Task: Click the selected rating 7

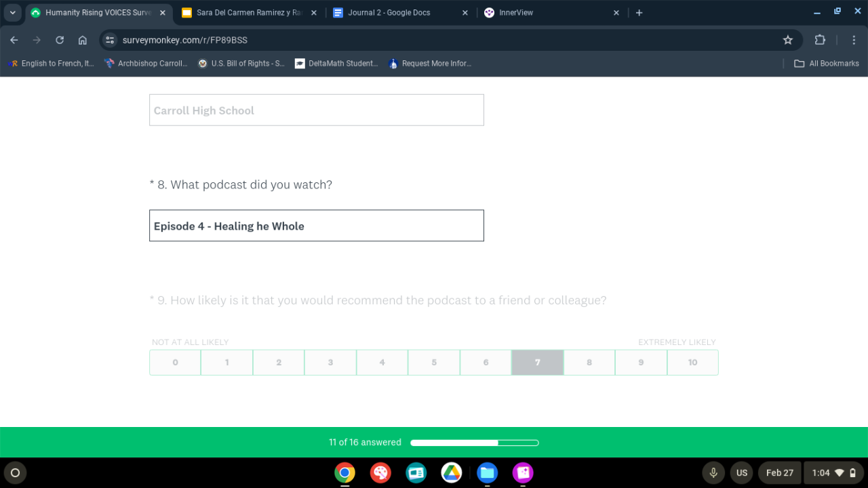Action: (538, 363)
